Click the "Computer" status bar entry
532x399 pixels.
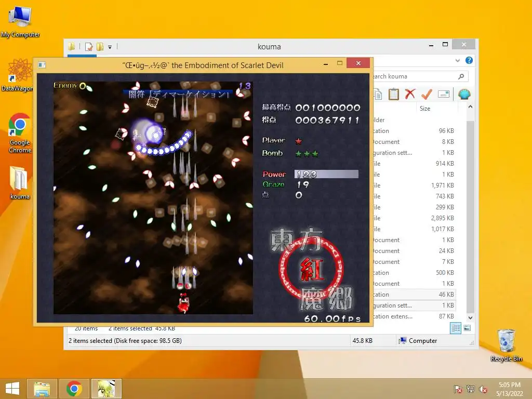pos(418,341)
